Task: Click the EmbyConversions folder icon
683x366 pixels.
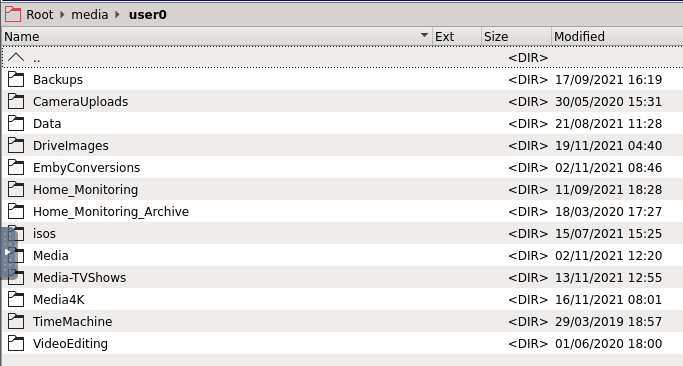Action: [x=16, y=167]
